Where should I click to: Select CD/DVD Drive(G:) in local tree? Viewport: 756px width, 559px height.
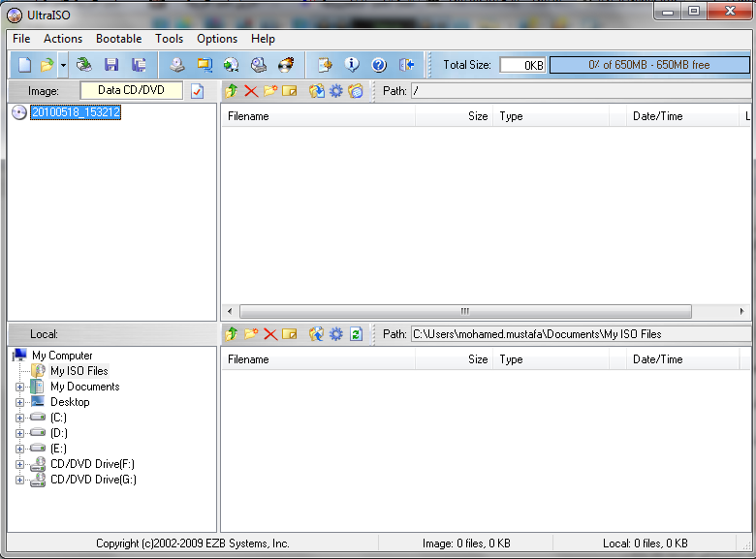(94, 480)
